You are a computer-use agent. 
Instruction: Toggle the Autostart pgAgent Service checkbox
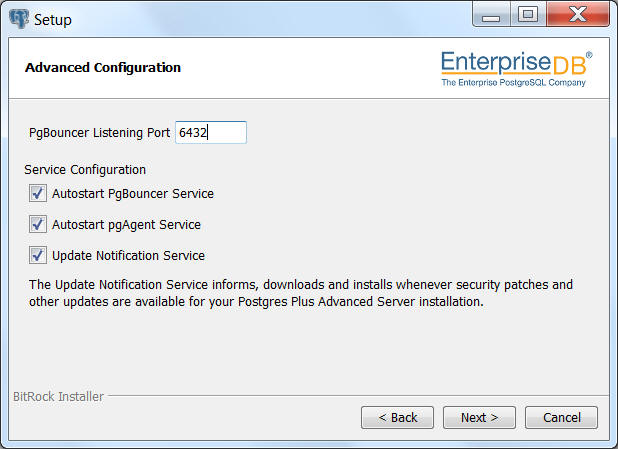click(38, 224)
